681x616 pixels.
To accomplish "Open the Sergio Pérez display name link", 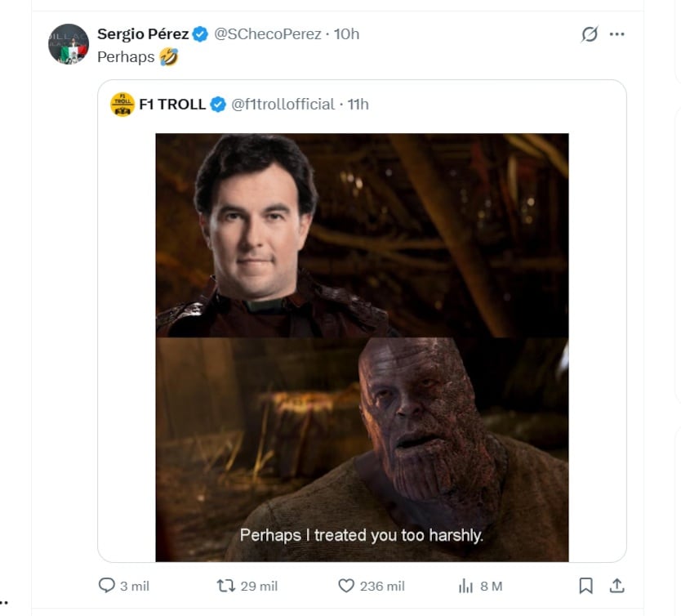I will 142,33.
